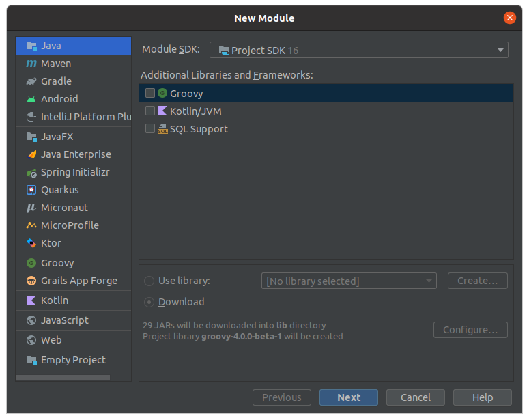Close the New Module dialog
The height and width of the screenshot is (420, 529).
(x=509, y=18)
